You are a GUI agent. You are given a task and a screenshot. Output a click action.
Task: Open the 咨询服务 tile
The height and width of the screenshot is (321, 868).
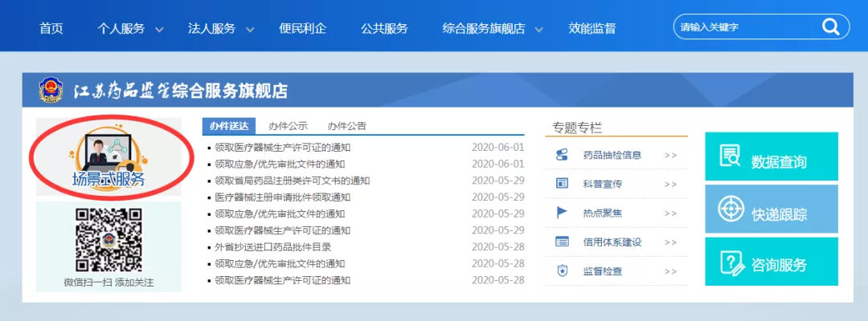point(771,262)
